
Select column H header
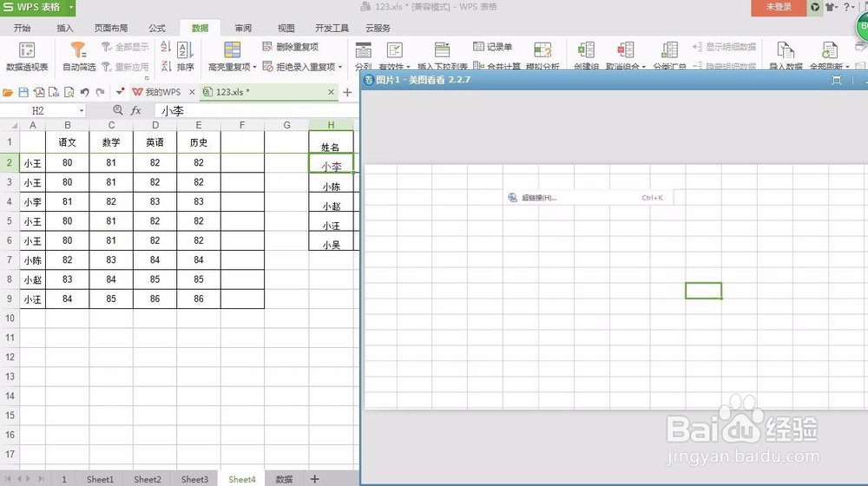pyautogui.click(x=331, y=125)
